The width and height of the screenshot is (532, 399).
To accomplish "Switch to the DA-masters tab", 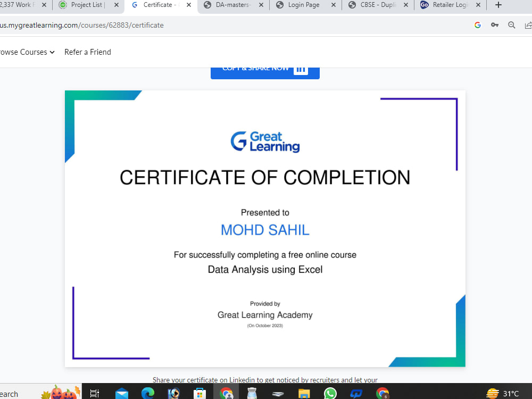I will tap(233, 5).
